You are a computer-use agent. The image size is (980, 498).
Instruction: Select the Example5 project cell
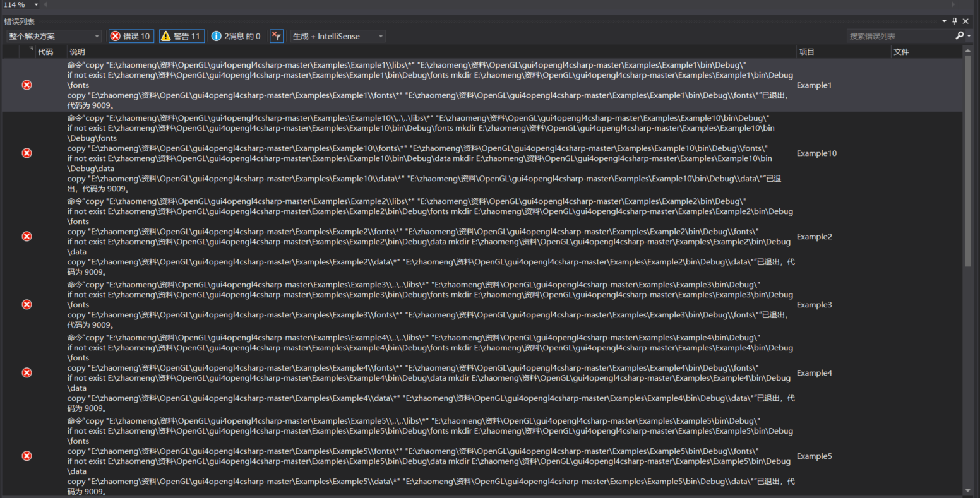[x=814, y=456]
